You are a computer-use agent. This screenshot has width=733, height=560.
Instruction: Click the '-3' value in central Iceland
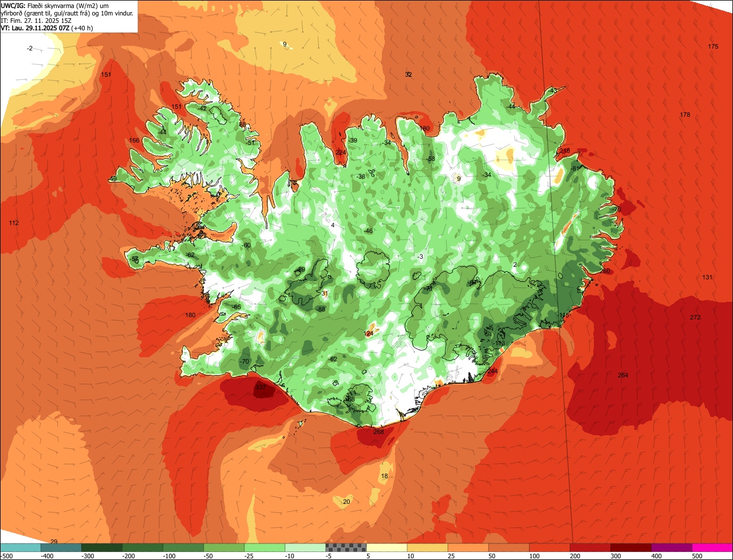420,257
